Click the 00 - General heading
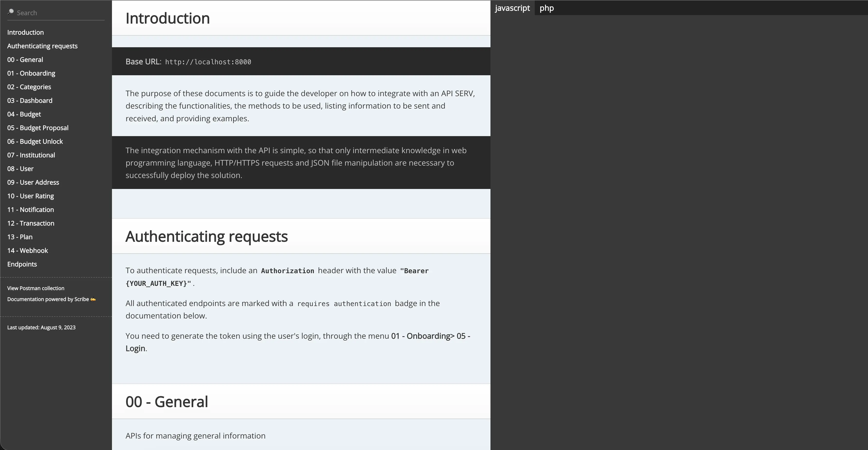 [x=167, y=402]
